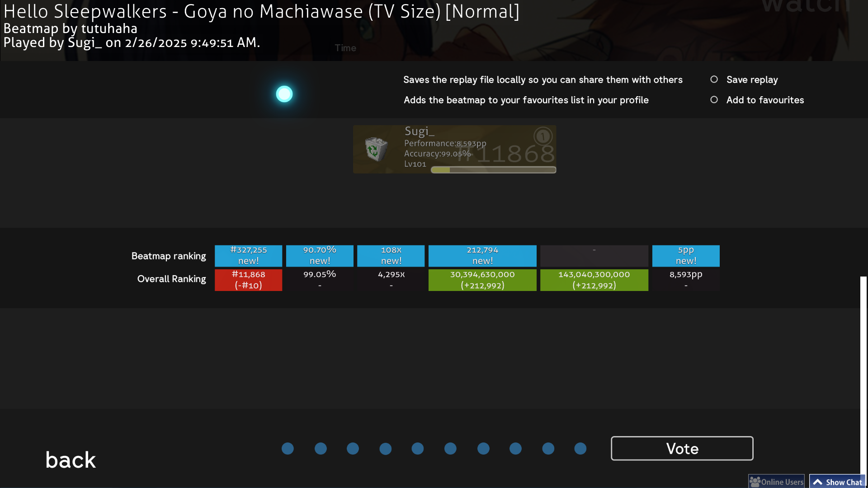Click the rank badge circle on player card
This screenshot has height=488, width=868.
coord(542,136)
